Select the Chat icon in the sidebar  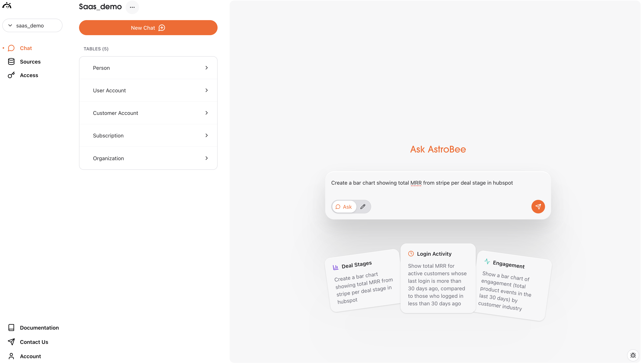(11, 48)
